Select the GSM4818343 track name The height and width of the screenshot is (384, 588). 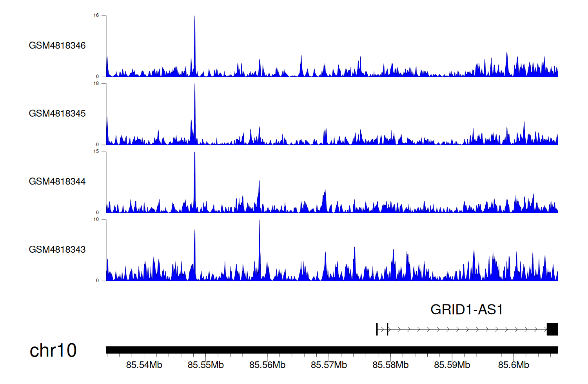(57, 250)
